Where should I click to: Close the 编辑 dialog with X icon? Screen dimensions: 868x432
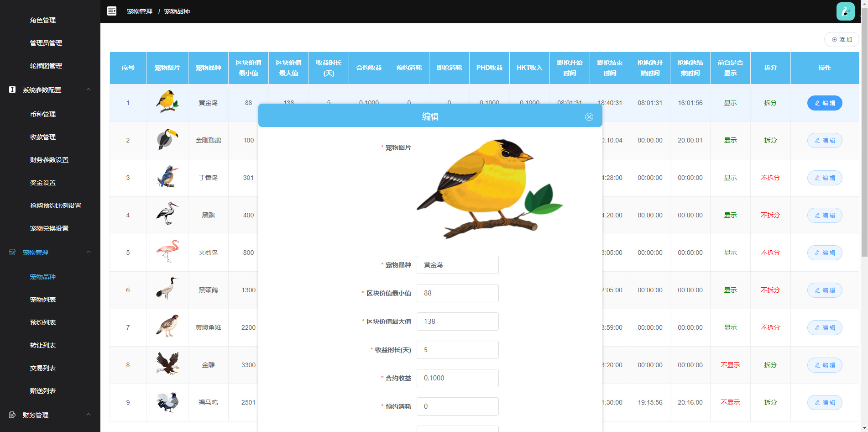(589, 117)
